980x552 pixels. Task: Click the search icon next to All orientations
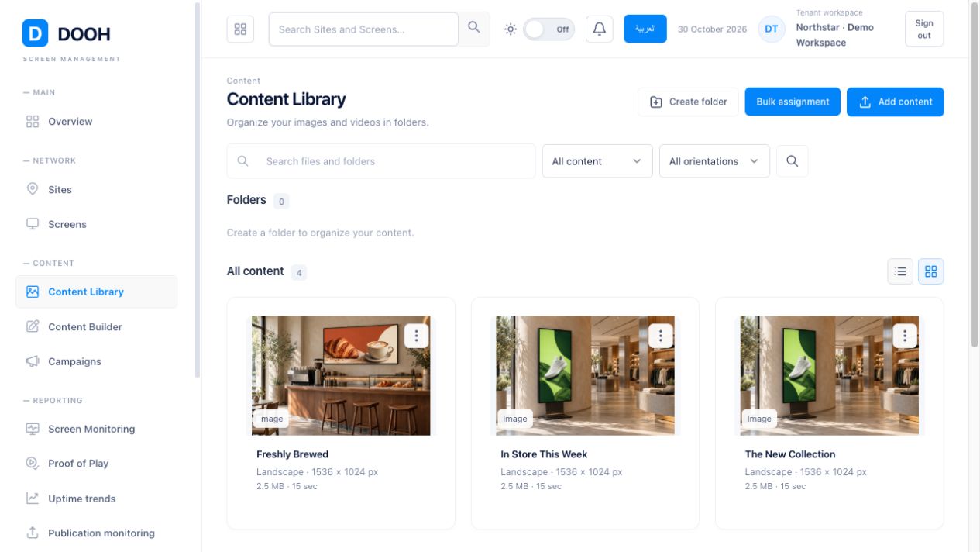[793, 161]
